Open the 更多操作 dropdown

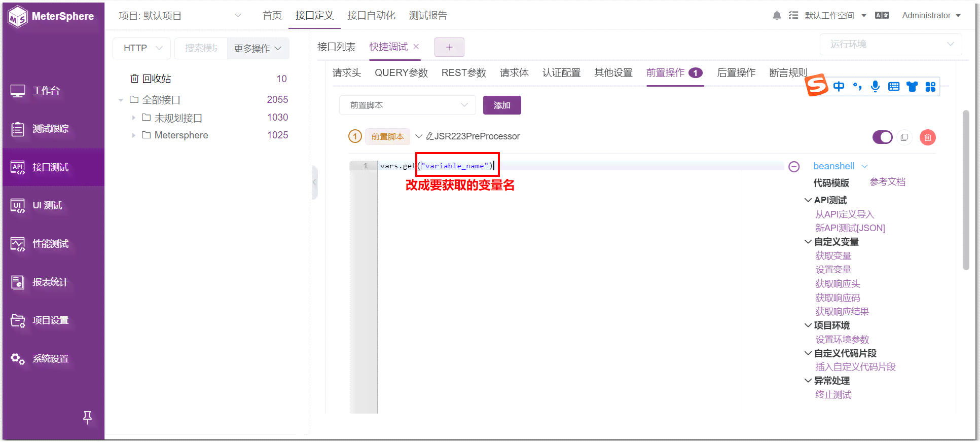pos(258,48)
